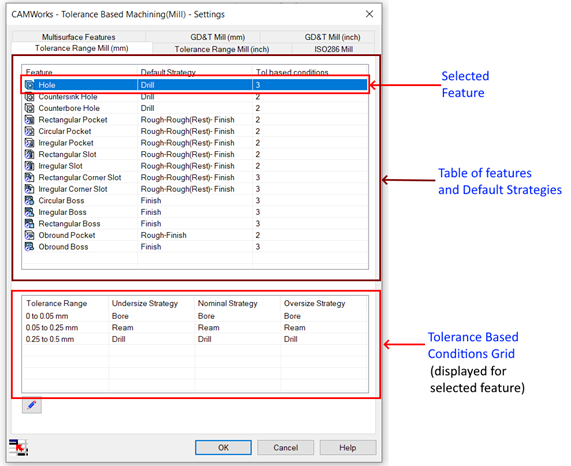The width and height of the screenshot is (571, 466).
Task: Click the Rectangular Pocket feature icon
Action: click(29, 120)
